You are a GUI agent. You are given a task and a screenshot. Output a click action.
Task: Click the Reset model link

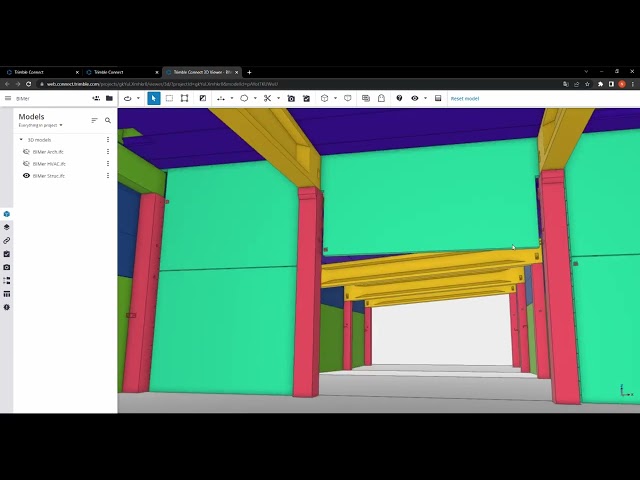point(465,98)
